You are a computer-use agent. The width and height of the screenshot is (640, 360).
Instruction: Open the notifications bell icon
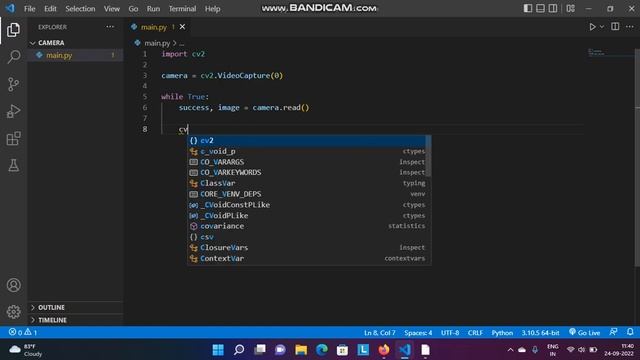(630, 332)
